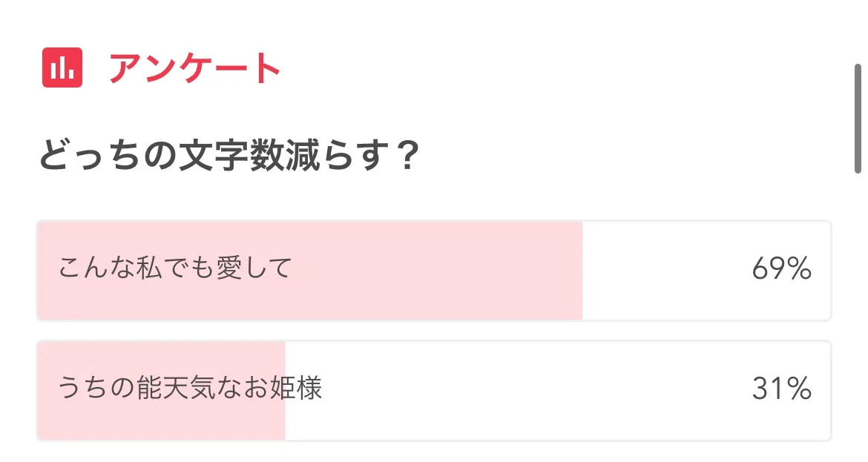
Task: Click the 69% result label
Action: [x=781, y=269]
